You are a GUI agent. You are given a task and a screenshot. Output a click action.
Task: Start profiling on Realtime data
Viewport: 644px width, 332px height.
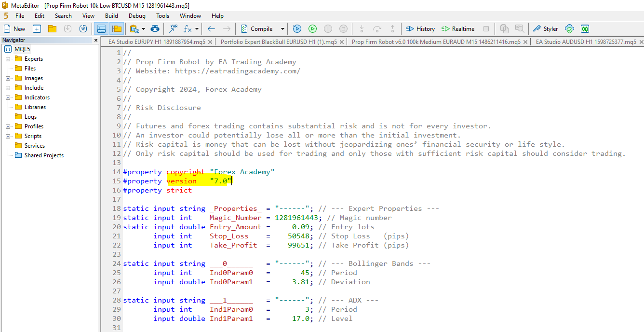coord(458,29)
